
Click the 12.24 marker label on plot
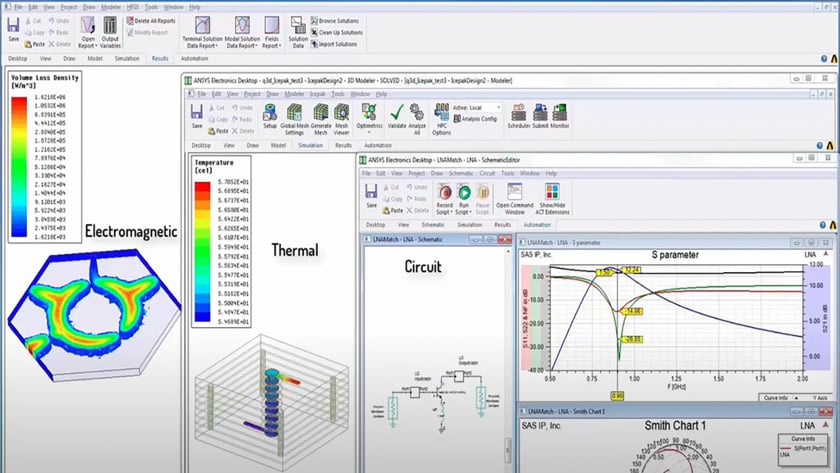coord(632,269)
